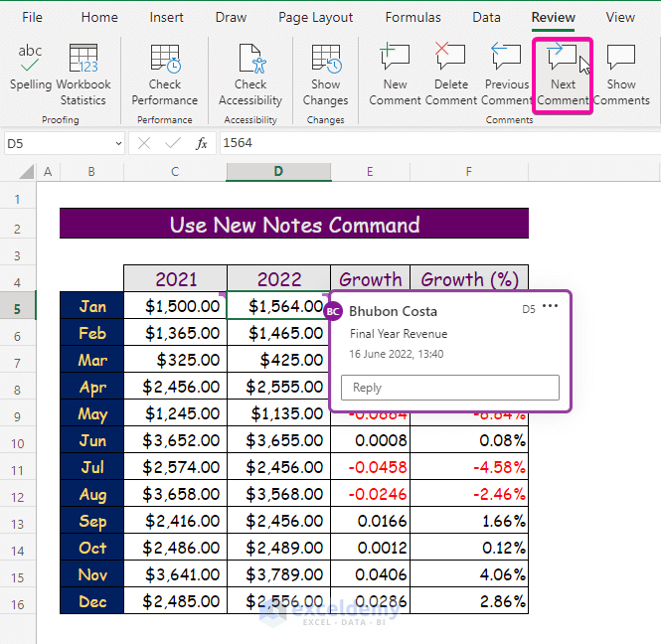Click cell with $1,564.00
Image resolution: width=661 pixels, height=644 pixels.
[x=278, y=305]
